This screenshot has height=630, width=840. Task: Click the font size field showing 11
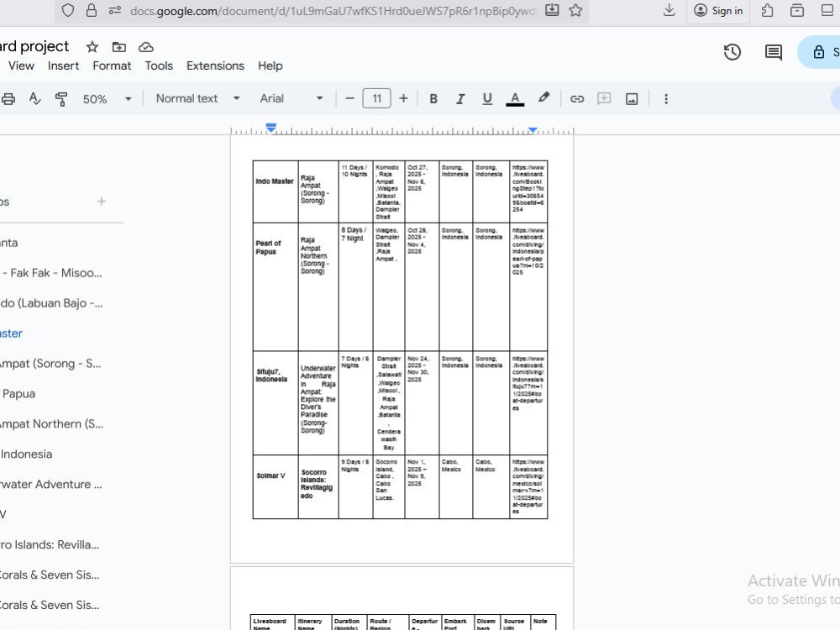pos(376,98)
